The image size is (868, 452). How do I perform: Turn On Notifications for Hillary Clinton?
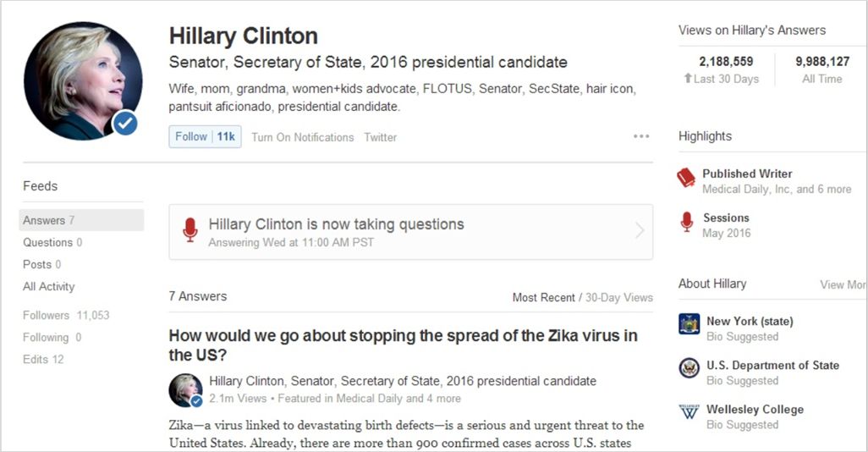[x=302, y=137]
